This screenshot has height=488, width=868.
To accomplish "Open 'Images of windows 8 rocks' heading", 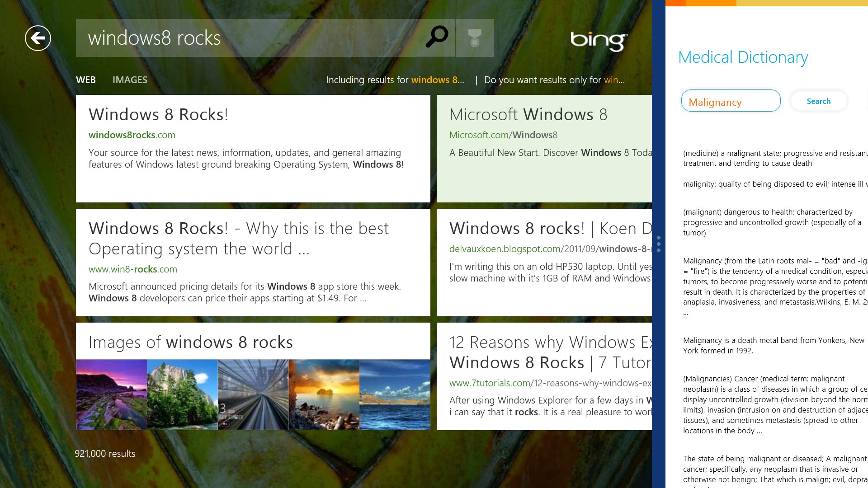I will (x=191, y=342).
